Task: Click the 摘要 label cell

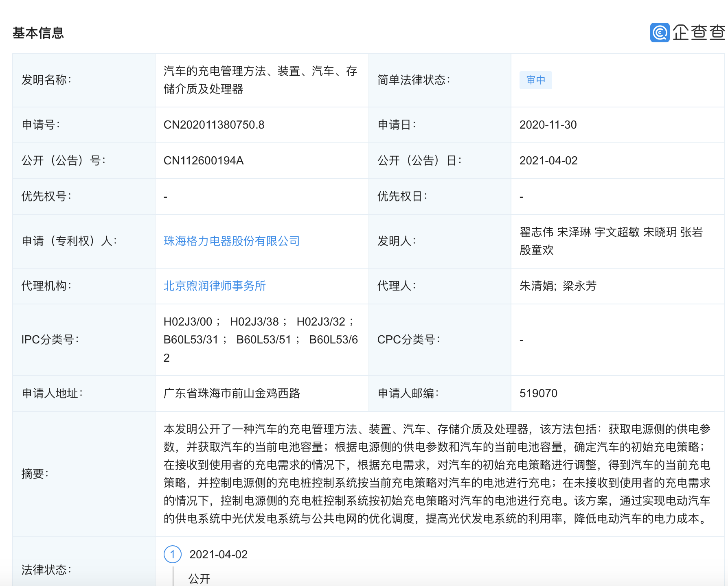Action: pyautogui.click(x=84, y=474)
